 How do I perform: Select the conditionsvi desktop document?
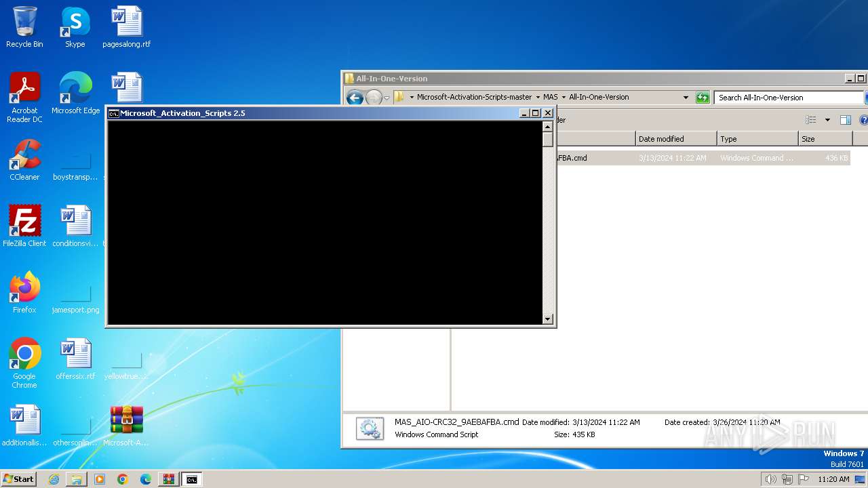pyautogui.click(x=75, y=226)
